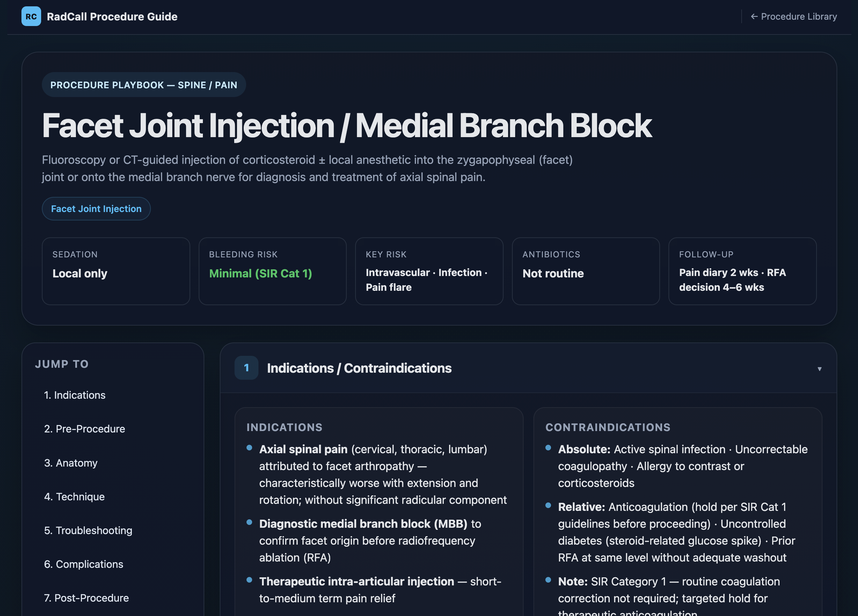The width and height of the screenshot is (858, 616).
Task: Go back to Procedure Library
Action: [793, 16]
